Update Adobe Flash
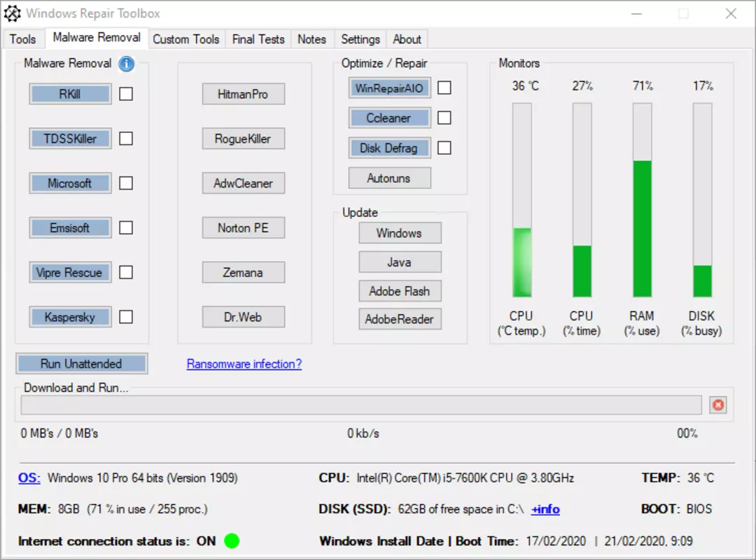 coord(400,291)
